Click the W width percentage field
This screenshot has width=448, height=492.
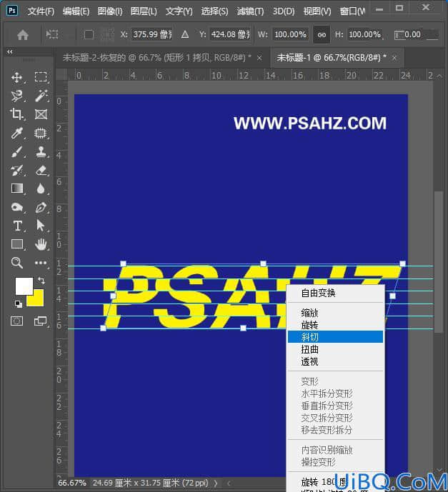coord(290,34)
